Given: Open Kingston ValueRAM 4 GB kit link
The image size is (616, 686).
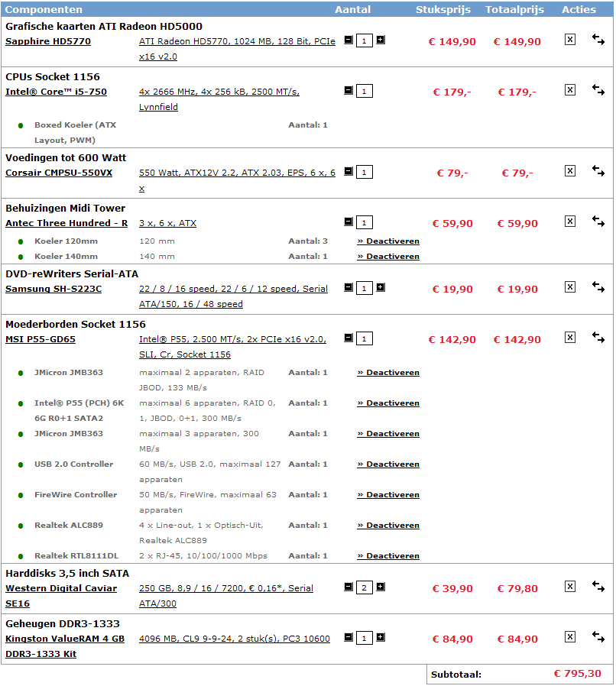Looking at the screenshot, I should click(x=65, y=646).
